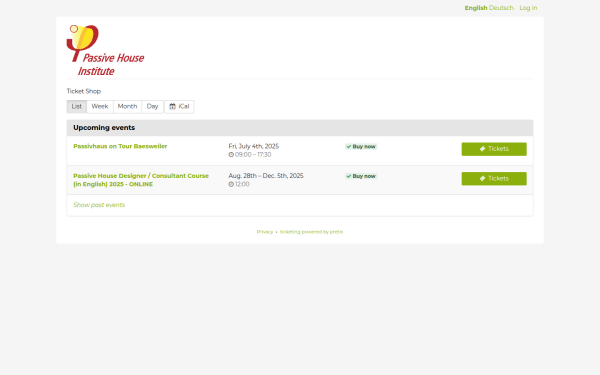
Task: Open ticketing powered by pretix link
Action: coord(311,232)
